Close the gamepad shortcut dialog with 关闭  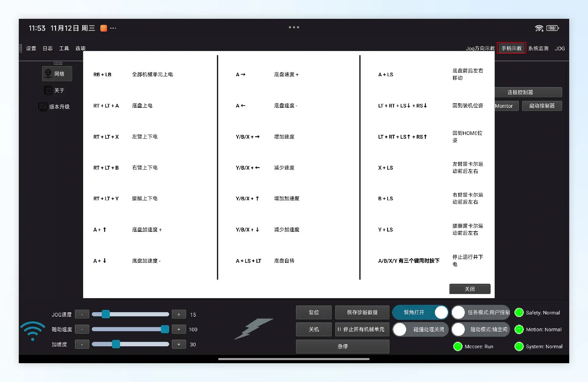470,289
